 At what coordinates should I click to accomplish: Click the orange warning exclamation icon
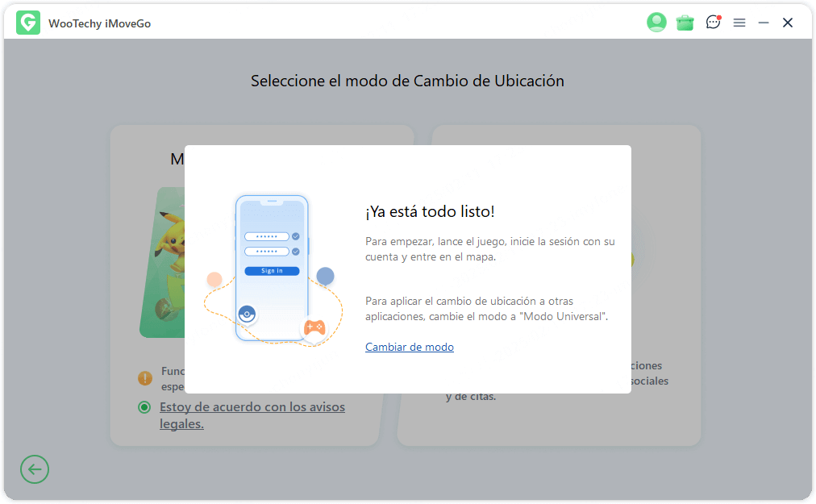[144, 377]
